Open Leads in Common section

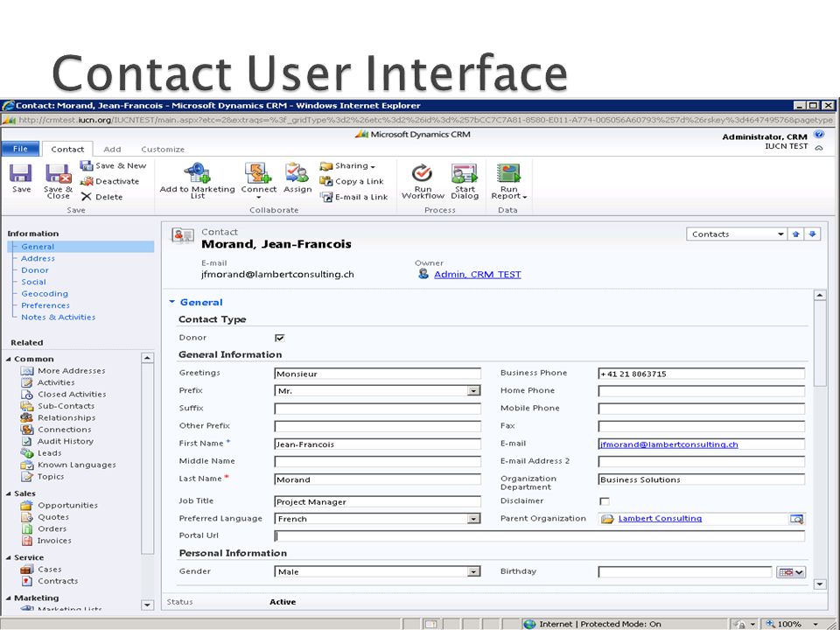(x=49, y=453)
